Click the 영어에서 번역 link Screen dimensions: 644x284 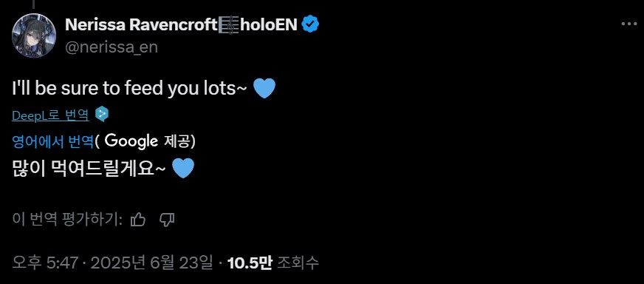53,141
